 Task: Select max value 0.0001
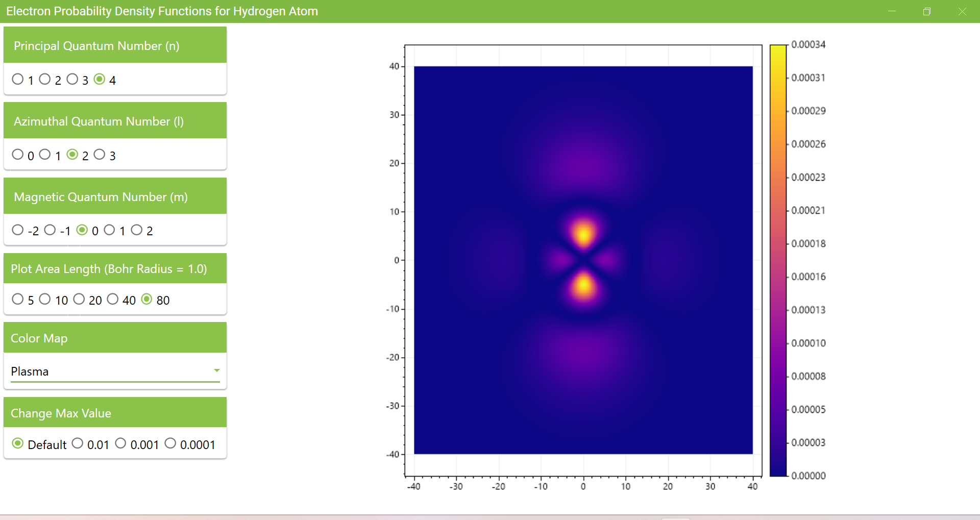[170, 443]
